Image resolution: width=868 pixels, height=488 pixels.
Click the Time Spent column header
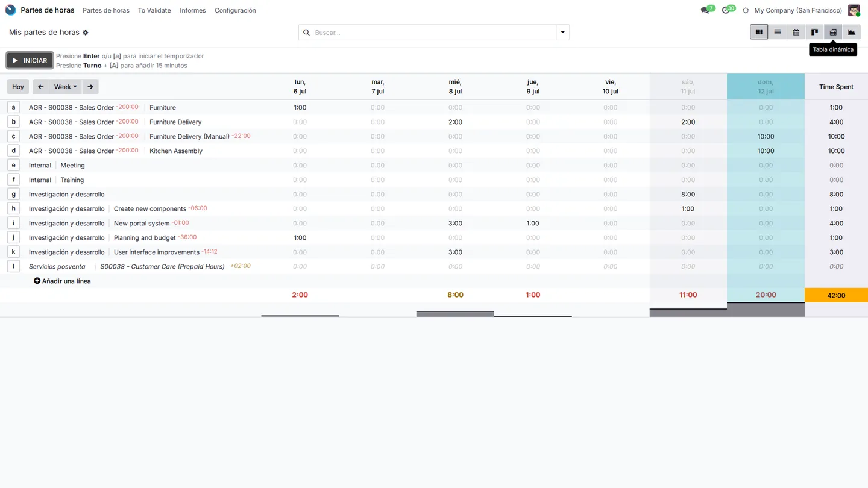click(836, 87)
